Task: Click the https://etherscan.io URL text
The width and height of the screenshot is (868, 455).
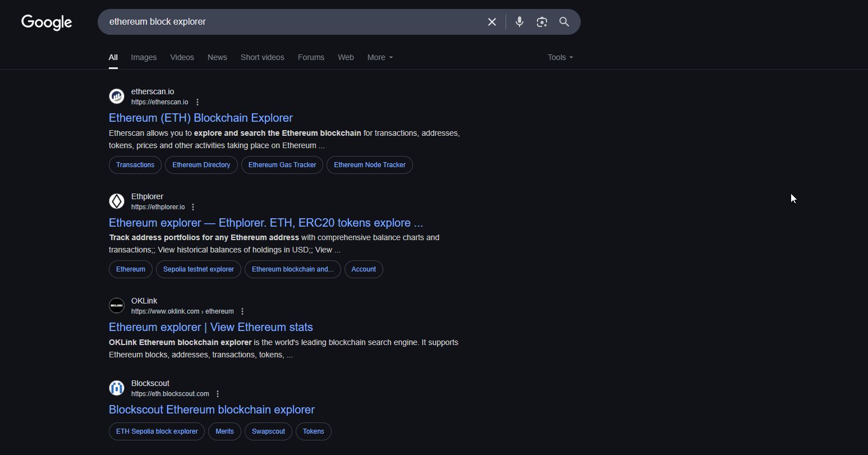Action: tap(159, 102)
